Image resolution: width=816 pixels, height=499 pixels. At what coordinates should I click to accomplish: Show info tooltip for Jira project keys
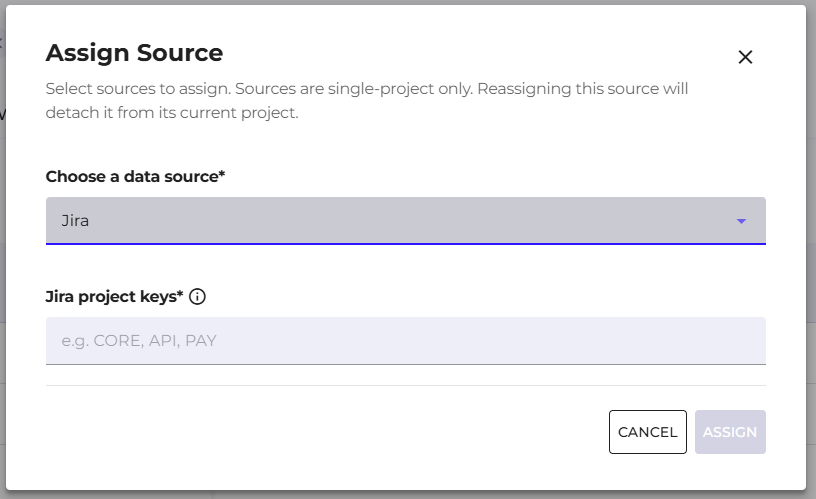pos(197,297)
